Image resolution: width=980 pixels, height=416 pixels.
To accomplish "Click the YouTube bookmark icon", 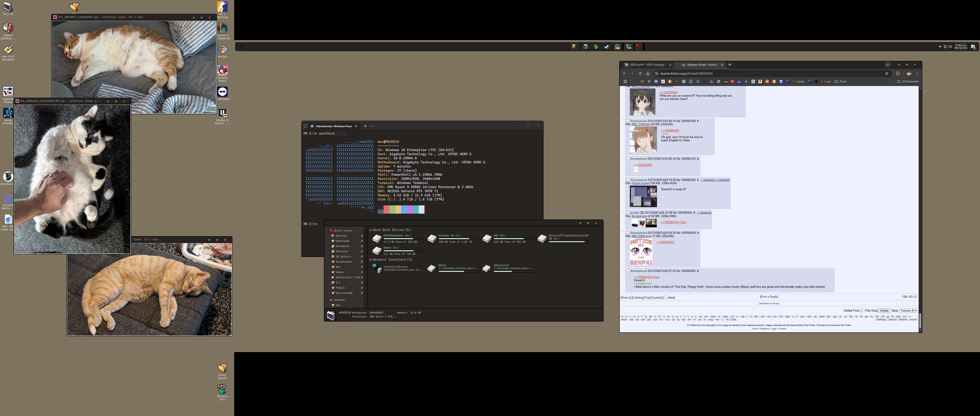I will pos(732,81).
